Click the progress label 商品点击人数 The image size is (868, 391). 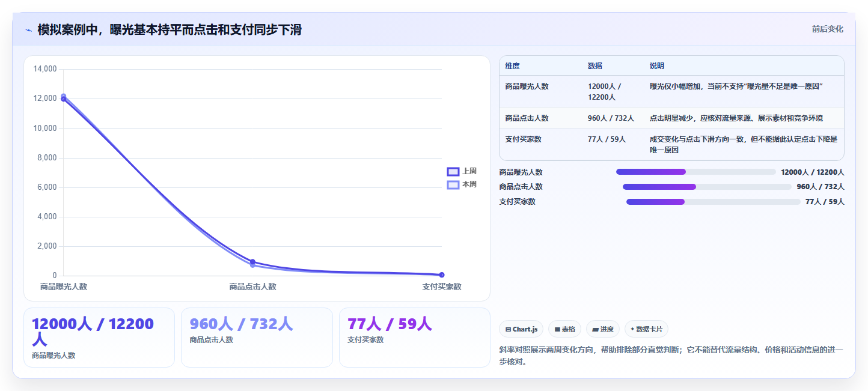(x=521, y=187)
